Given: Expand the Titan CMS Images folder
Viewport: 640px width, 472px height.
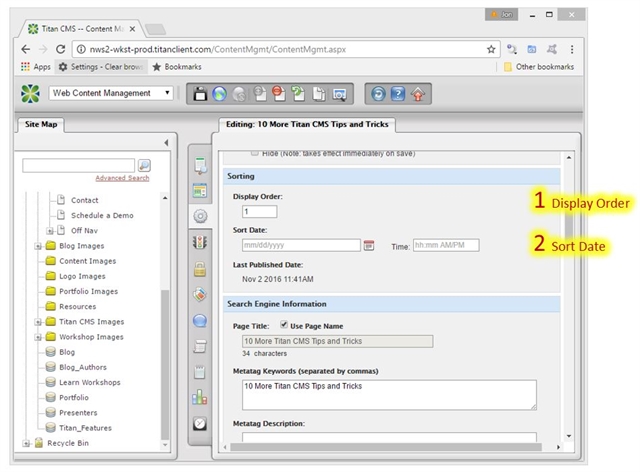Looking at the screenshot, I should (38, 322).
